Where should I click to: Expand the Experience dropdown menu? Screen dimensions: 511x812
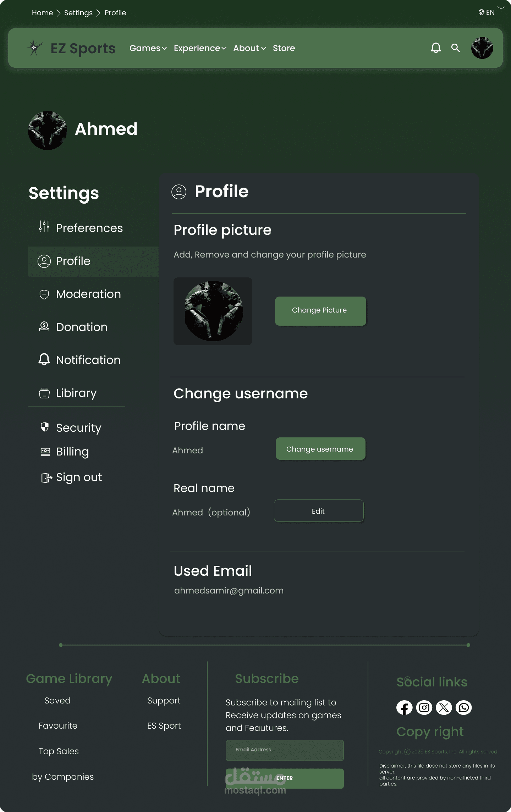coord(200,48)
